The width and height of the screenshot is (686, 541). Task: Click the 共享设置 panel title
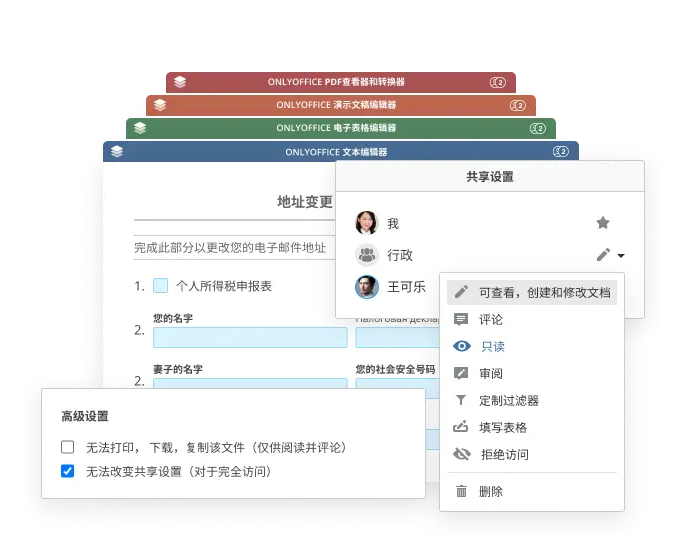pyautogui.click(x=490, y=177)
